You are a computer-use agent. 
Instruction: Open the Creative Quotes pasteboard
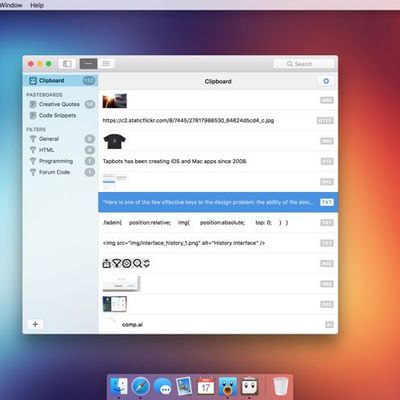[x=60, y=104]
